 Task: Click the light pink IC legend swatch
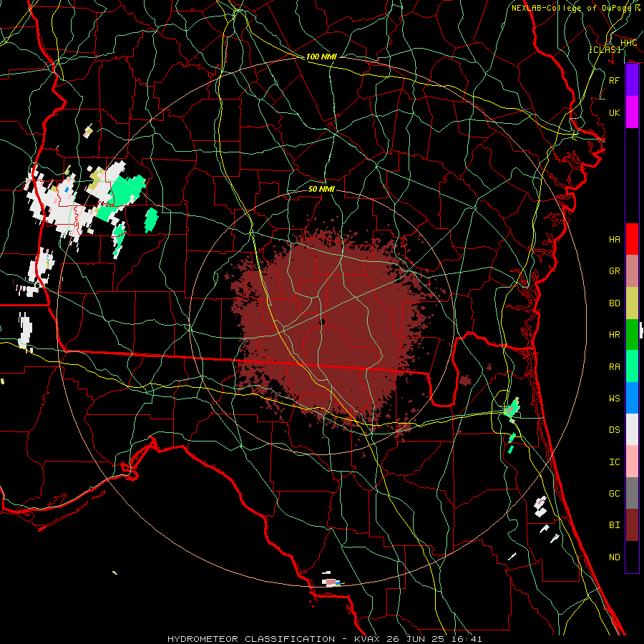pyautogui.click(x=632, y=462)
